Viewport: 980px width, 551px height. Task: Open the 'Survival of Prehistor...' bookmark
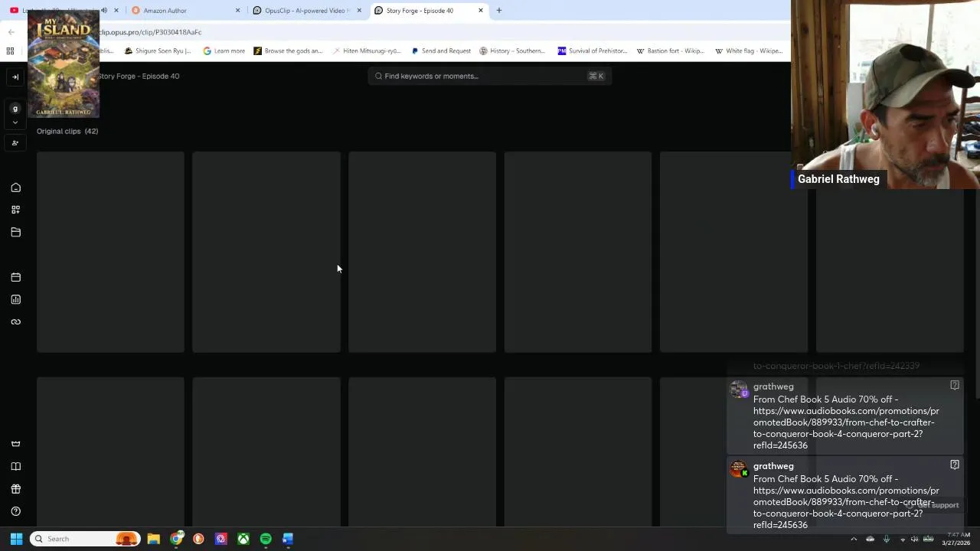[592, 51]
